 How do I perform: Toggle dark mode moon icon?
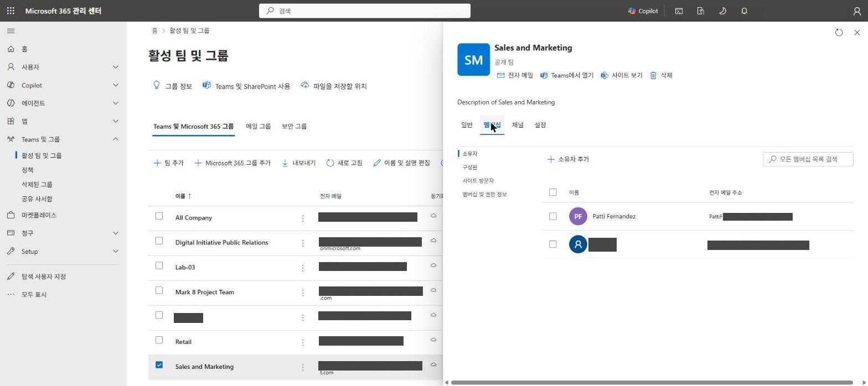(722, 11)
